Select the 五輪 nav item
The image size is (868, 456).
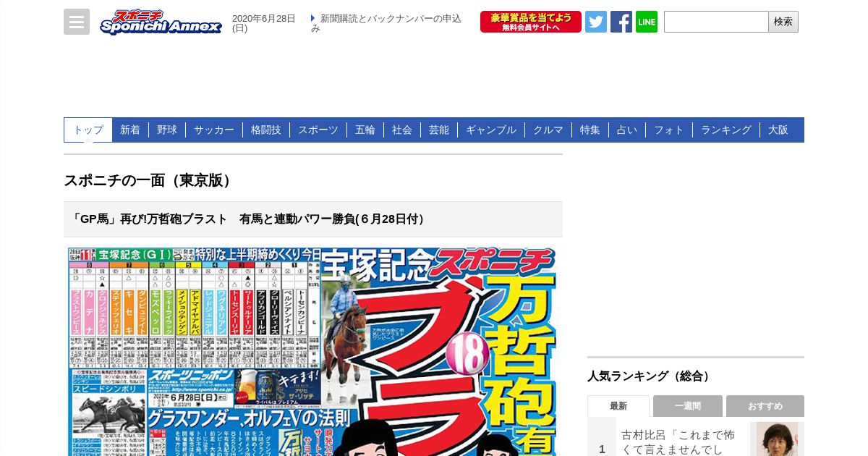365,130
